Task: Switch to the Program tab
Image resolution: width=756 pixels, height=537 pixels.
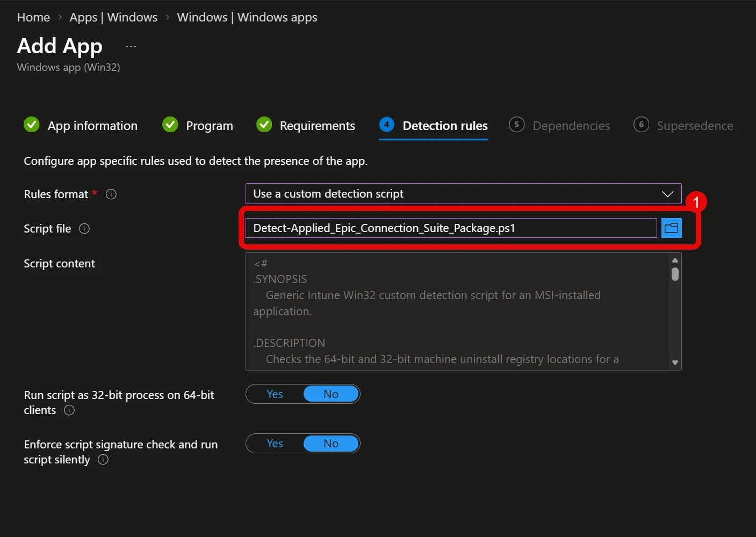Action: click(198, 126)
